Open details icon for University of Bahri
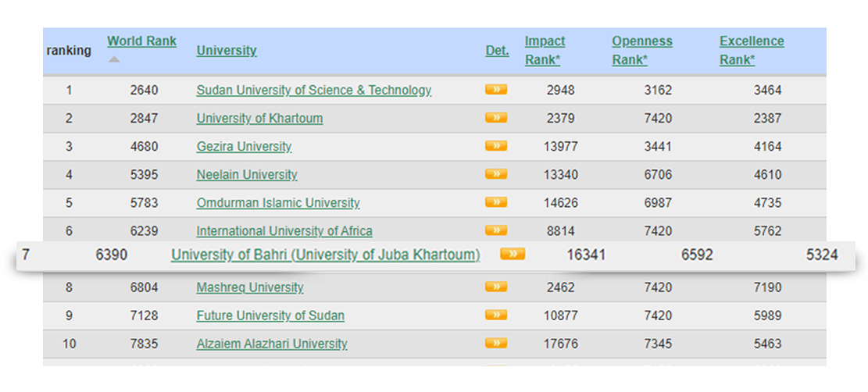The width and height of the screenshot is (868, 392). coord(513,254)
